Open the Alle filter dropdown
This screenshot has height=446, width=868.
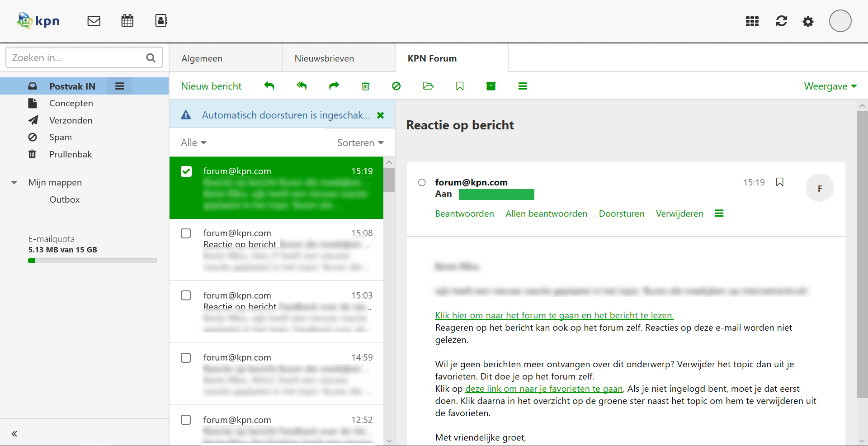pos(193,143)
